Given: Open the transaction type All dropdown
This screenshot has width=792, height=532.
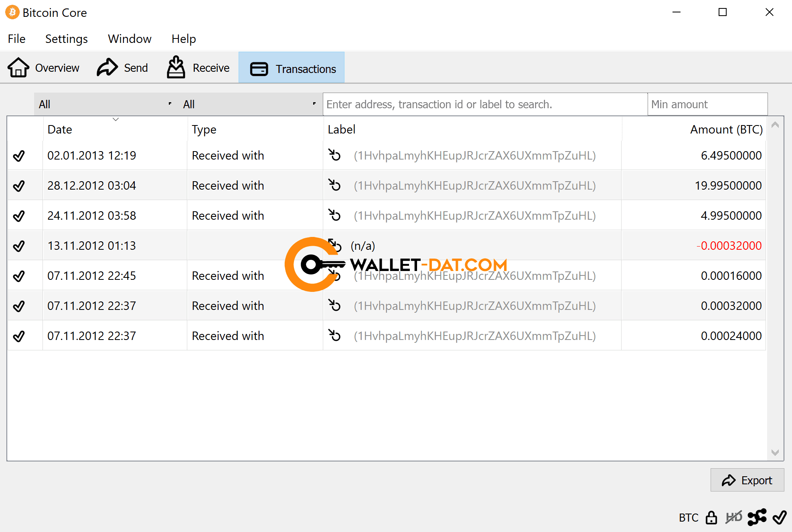Looking at the screenshot, I should [x=249, y=104].
